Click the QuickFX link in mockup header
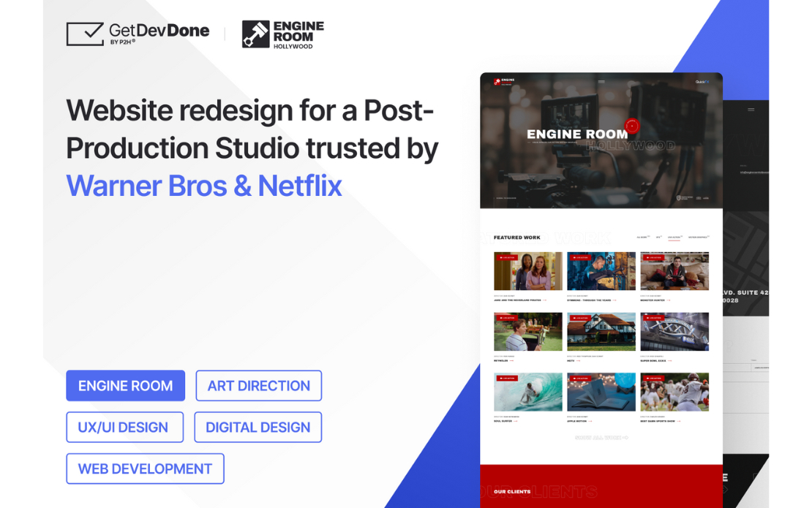 [x=702, y=82]
